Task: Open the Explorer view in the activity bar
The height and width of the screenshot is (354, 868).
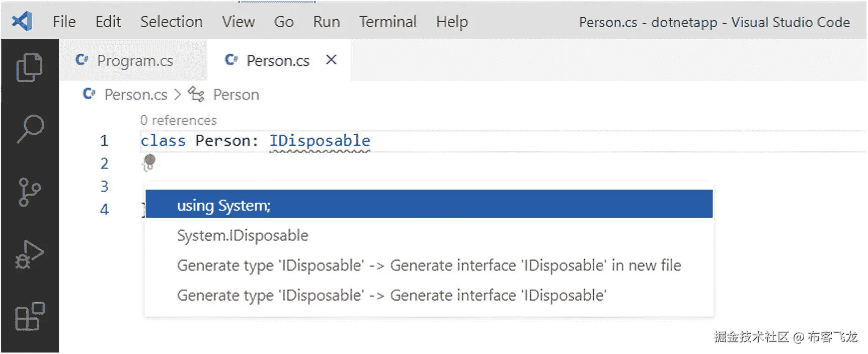Action: tap(30, 67)
